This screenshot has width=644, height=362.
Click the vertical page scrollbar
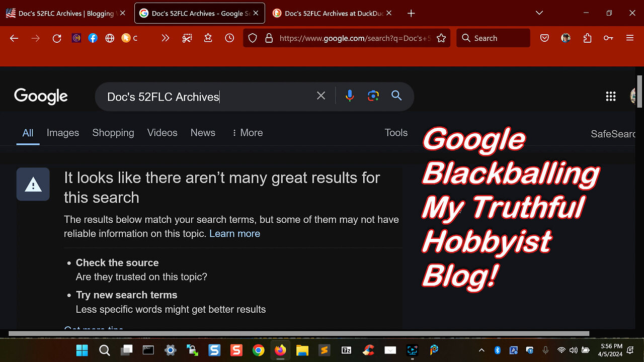coord(640,91)
